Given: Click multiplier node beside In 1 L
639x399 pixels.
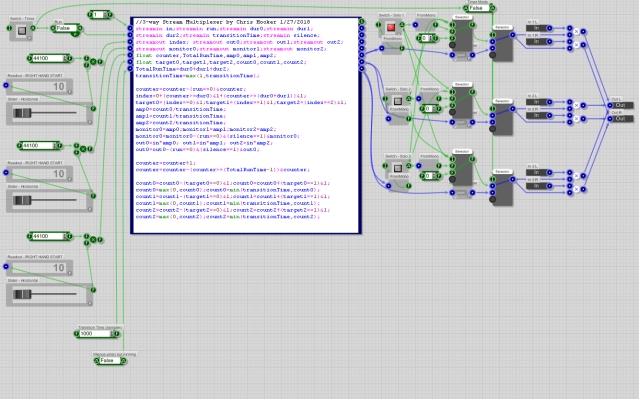Looking at the screenshot, I should pyautogui.click(x=576, y=31).
